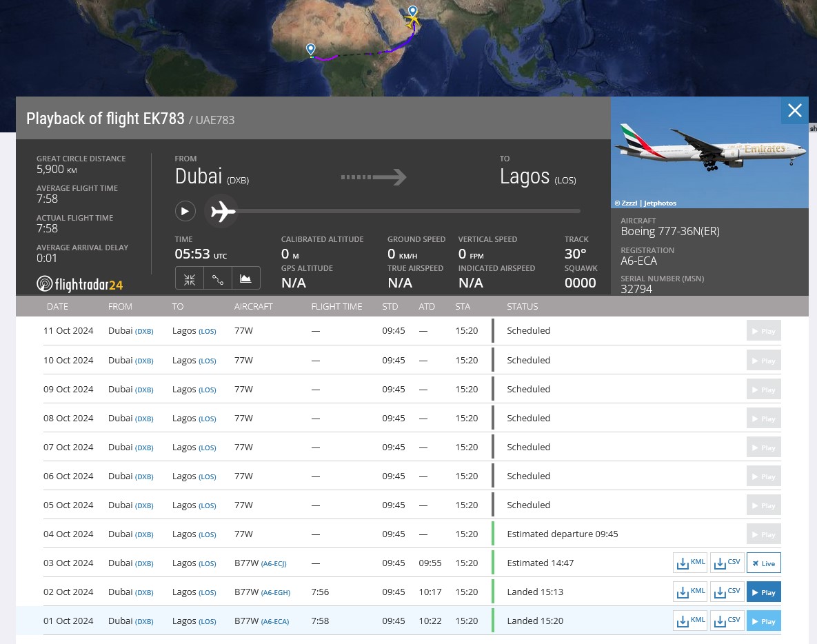Select 'Landed 15:20' status text

click(535, 621)
